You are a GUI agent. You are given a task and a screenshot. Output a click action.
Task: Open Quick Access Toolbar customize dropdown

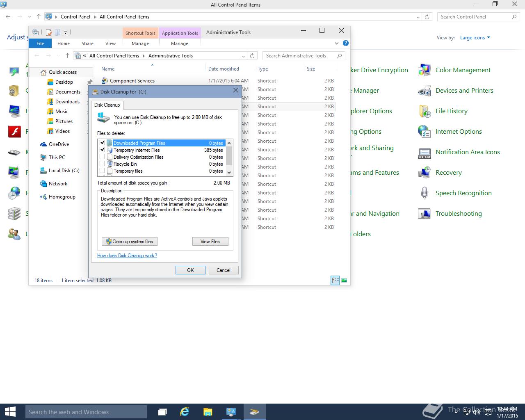coord(65,32)
